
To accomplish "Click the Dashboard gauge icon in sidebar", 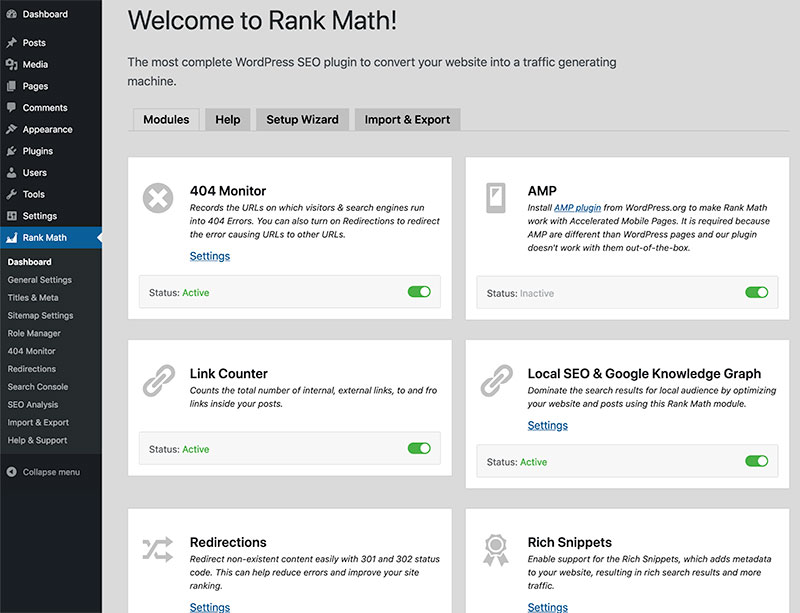I will point(11,14).
